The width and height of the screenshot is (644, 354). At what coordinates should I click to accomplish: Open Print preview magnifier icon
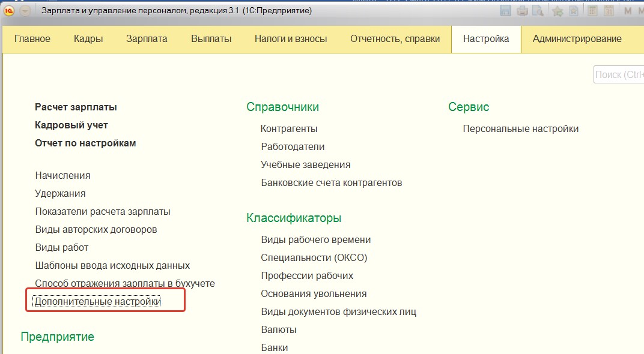point(538,11)
